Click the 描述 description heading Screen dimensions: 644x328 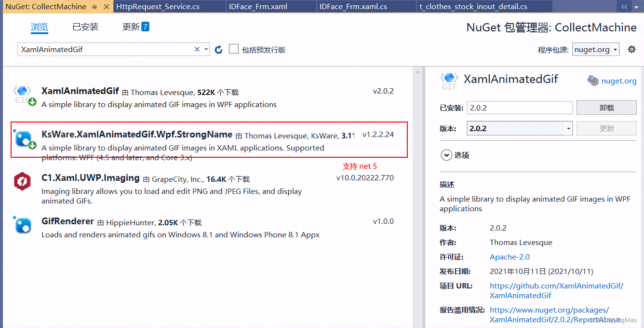pos(447,184)
